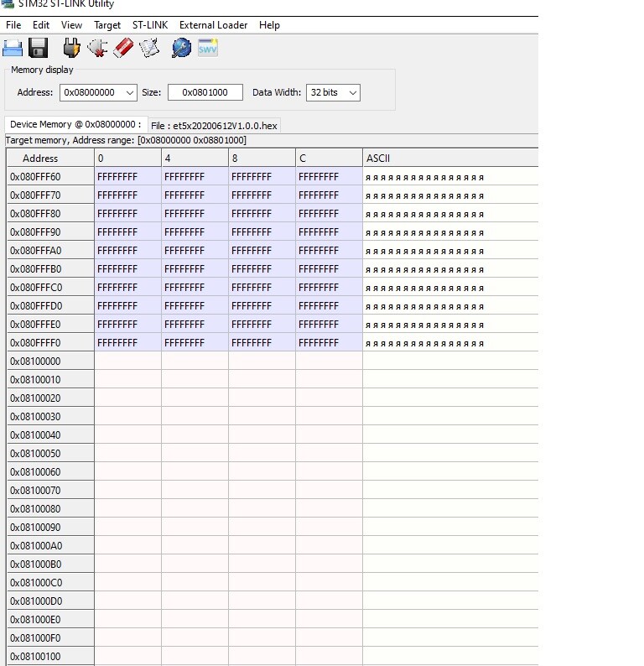Select address row 0x08100010

[x=50, y=380]
